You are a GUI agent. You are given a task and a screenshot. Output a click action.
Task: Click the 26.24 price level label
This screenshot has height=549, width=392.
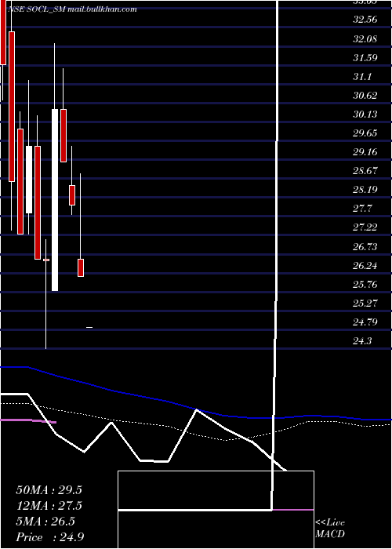pyautogui.click(x=365, y=266)
